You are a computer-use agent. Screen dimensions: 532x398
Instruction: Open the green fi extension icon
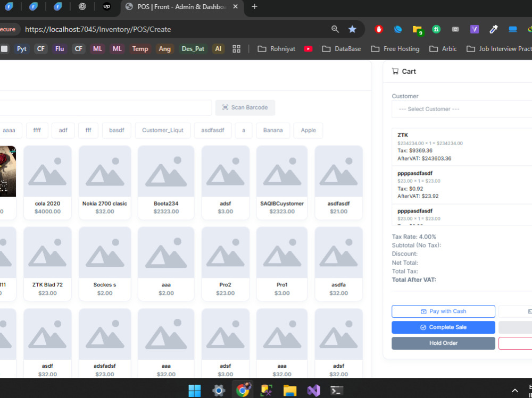pos(436,30)
